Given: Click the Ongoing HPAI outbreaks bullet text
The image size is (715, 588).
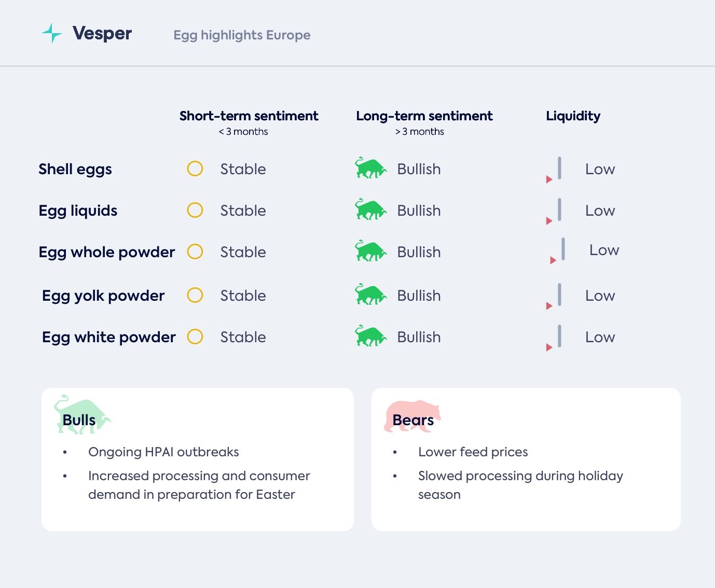Looking at the screenshot, I should click(x=163, y=452).
